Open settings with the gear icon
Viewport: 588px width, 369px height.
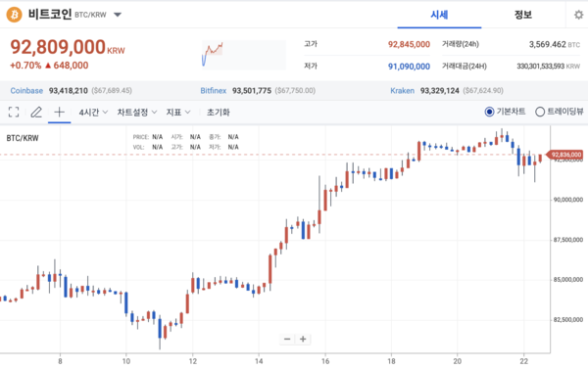(578, 15)
